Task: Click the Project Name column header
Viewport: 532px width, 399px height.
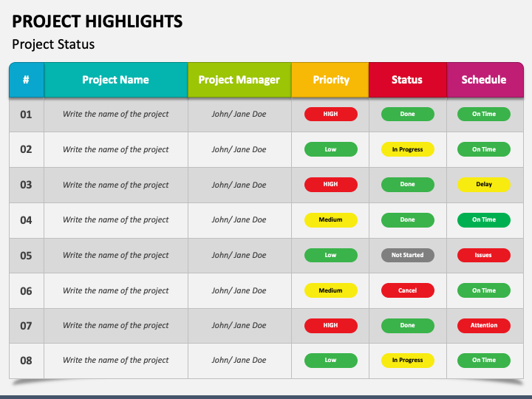Action: point(116,80)
